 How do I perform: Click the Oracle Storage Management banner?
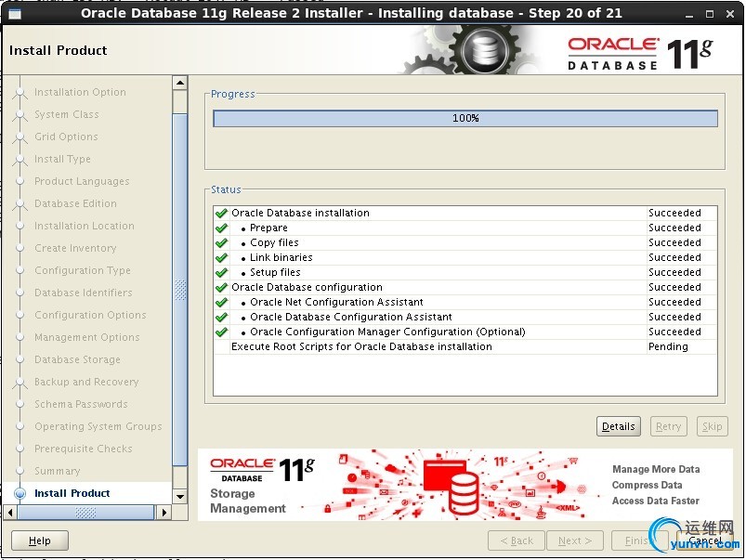(x=465, y=485)
